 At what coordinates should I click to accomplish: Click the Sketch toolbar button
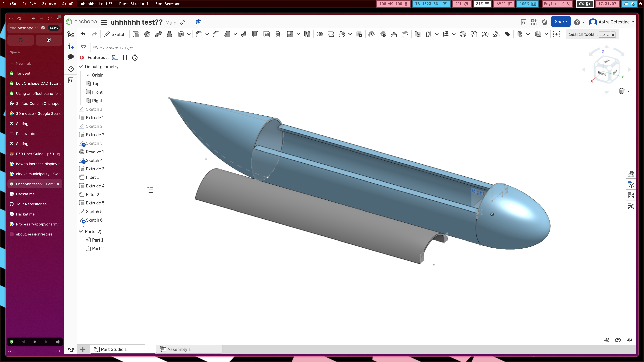point(115,34)
